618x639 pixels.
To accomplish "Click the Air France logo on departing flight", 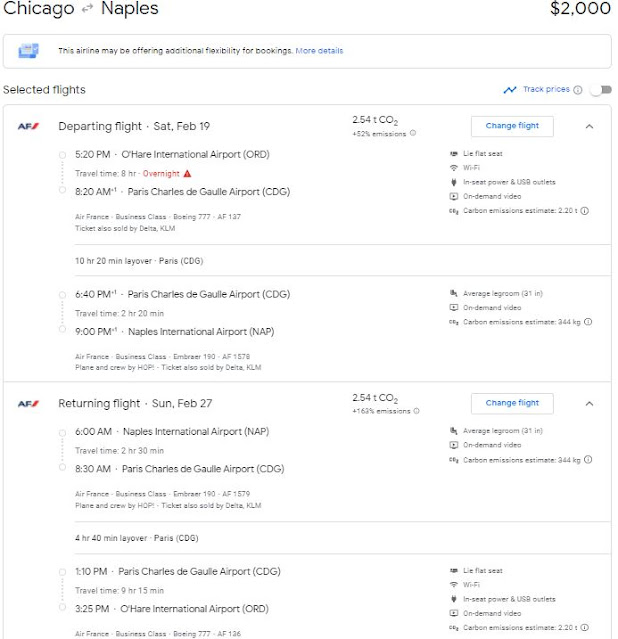I will pos(28,126).
